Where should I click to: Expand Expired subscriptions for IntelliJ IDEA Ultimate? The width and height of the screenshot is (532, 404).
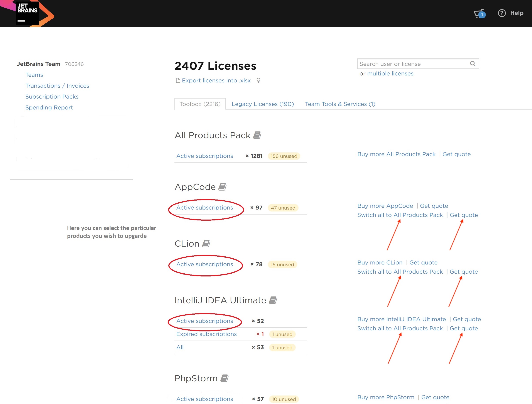point(206,334)
